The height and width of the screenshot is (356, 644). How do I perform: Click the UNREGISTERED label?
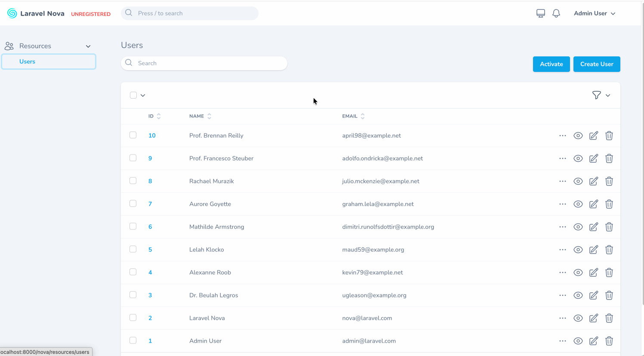click(x=91, y=14)
